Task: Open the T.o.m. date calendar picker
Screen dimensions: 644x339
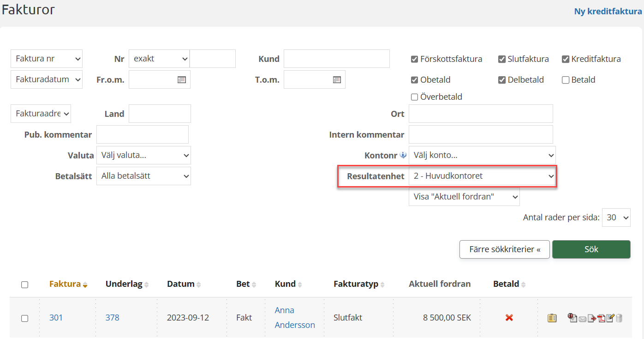Action: [337, 79]
